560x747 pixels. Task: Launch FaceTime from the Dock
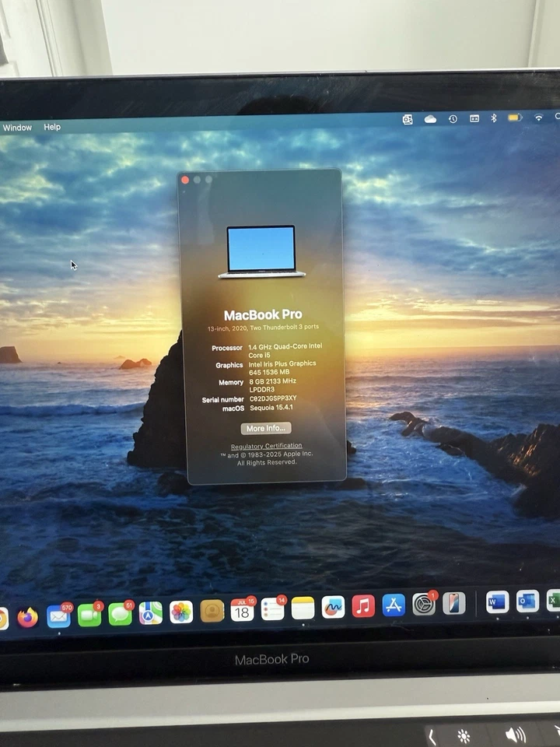(x=89, y=615)
